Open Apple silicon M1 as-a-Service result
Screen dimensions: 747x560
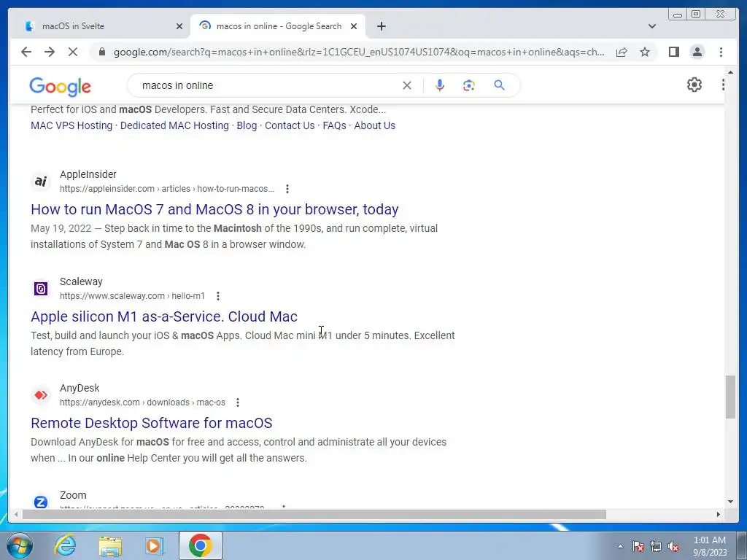click(164, 316)
